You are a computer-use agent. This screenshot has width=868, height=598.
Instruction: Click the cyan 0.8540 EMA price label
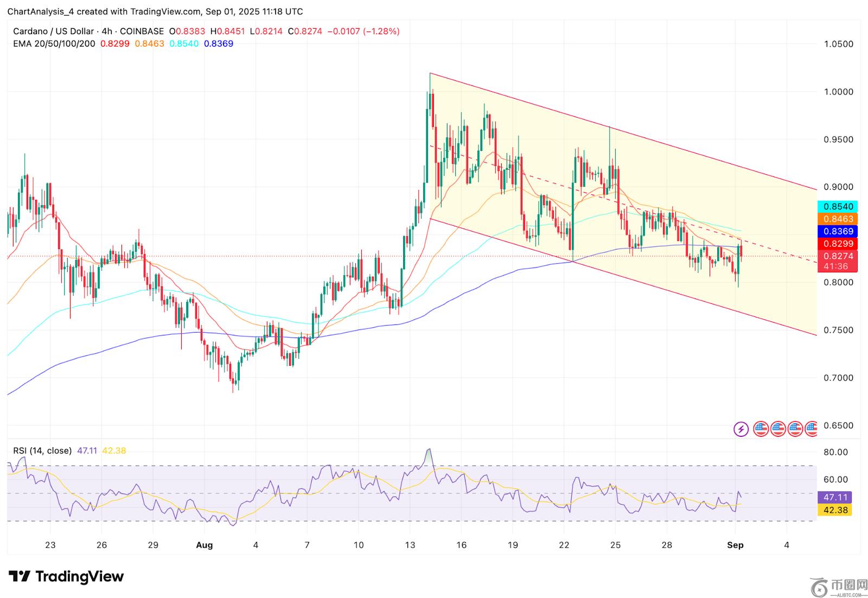(838, 207)
